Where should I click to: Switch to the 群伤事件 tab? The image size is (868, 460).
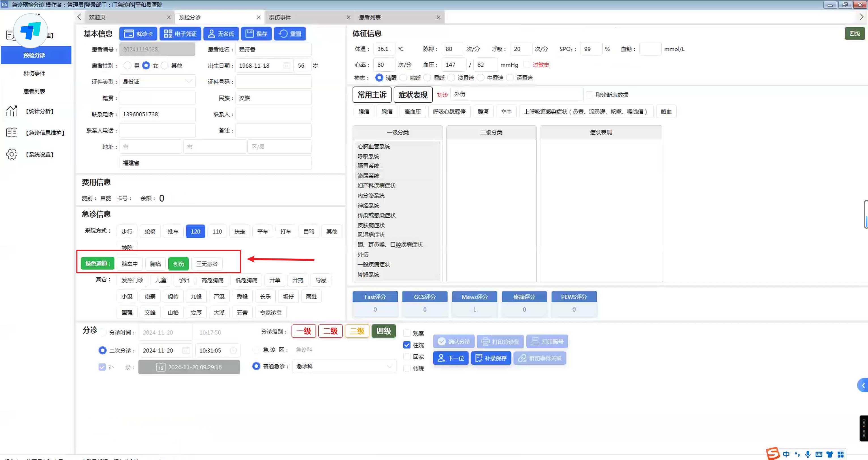point(280,17)
